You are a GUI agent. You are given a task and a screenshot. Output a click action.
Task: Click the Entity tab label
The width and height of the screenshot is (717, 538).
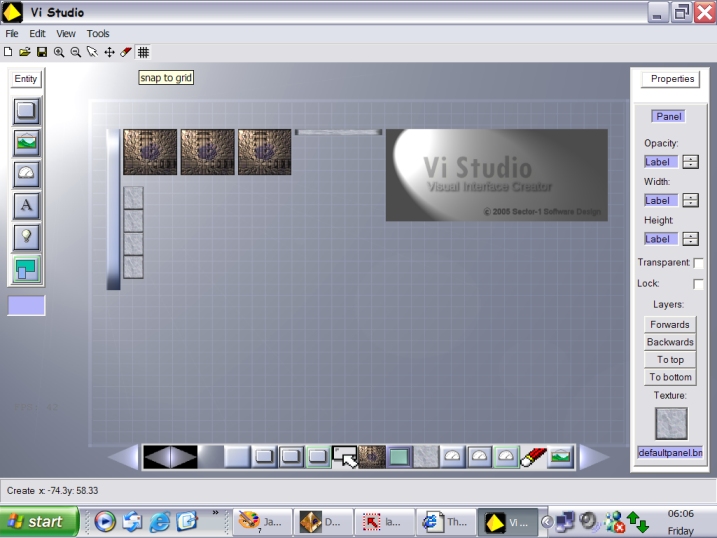(x=26, y=79)
